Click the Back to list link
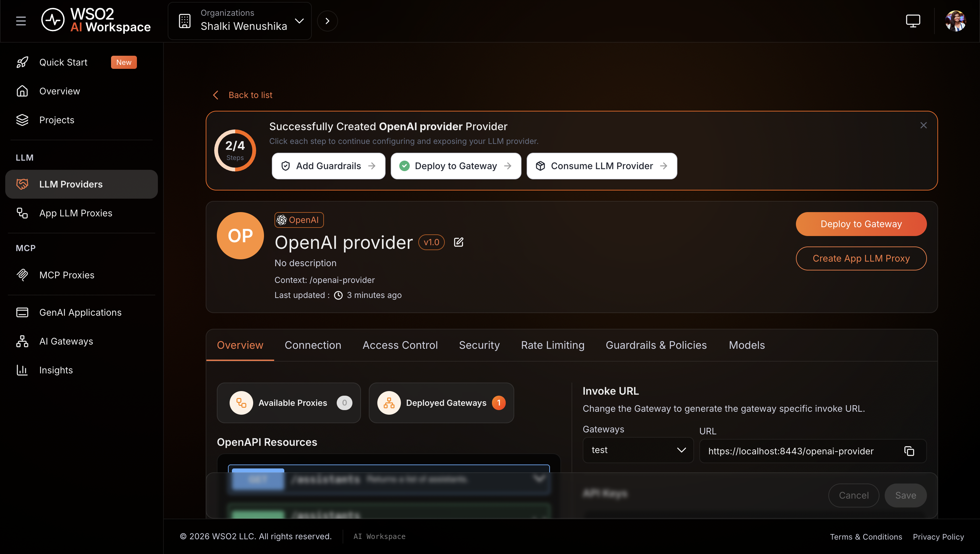Image resolution: width=980 pixels, height=554 pixels. 250,95
